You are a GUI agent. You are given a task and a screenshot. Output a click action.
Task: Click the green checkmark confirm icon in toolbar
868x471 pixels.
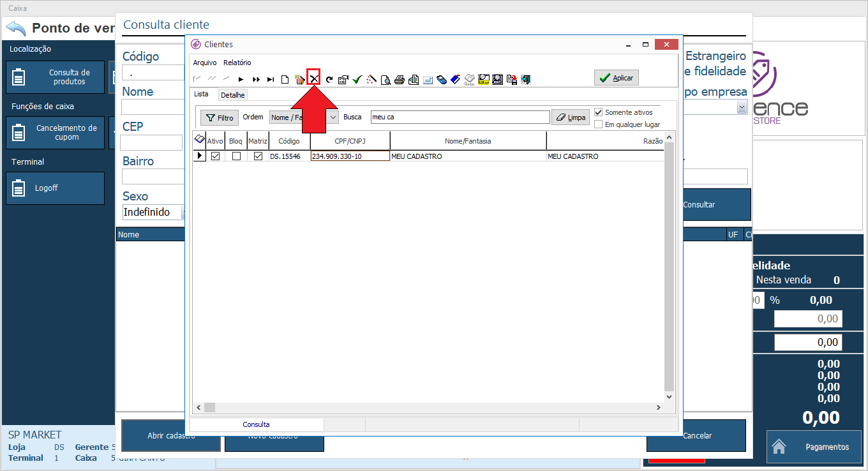tap(357, 80)
